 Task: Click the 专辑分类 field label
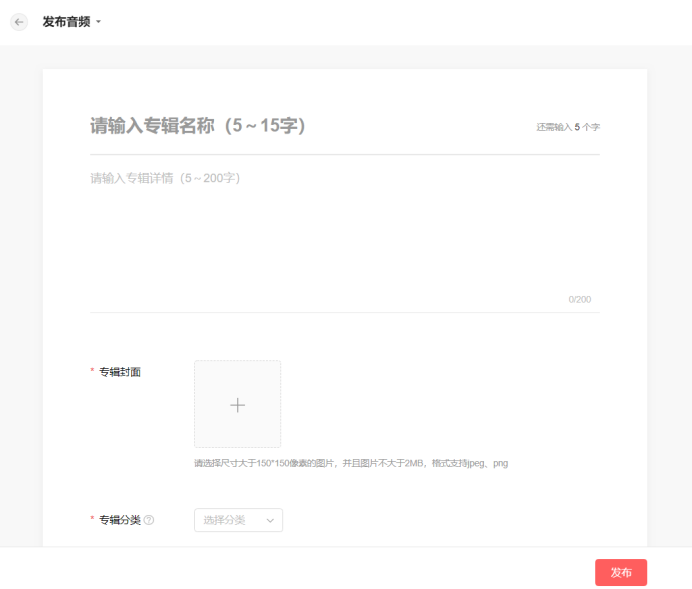120,520
